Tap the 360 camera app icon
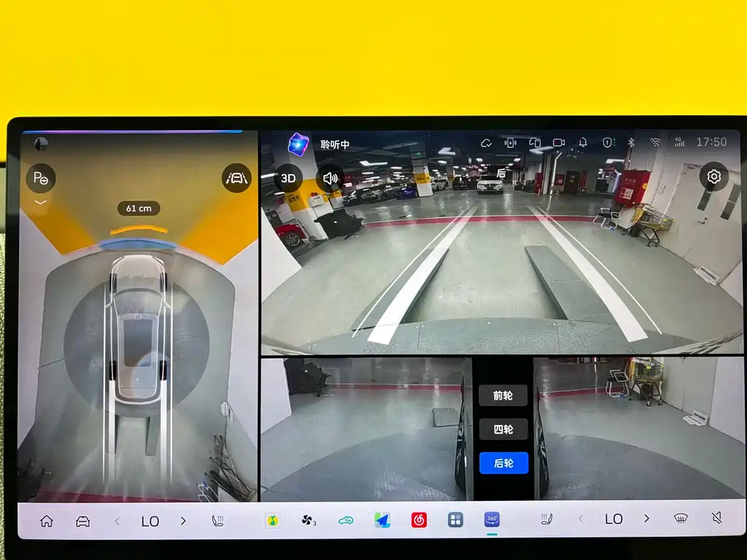The width and height of the screenshot is (747, 560). (492, 519)
